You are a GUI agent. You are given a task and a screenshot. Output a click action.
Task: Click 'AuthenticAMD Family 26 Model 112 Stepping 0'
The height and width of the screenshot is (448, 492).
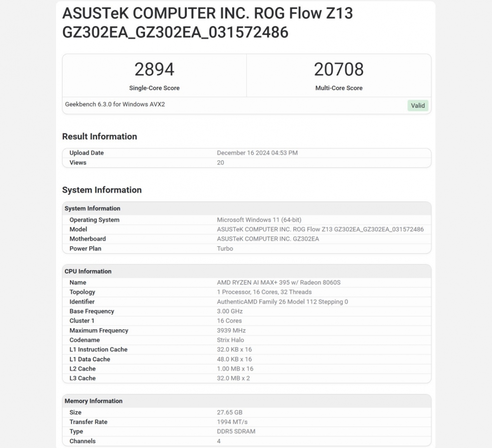282,302
